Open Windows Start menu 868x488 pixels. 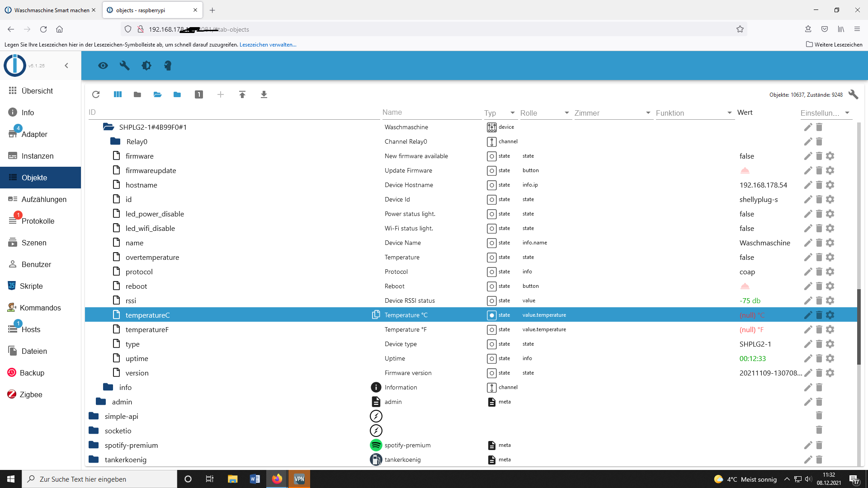(11, 479)
